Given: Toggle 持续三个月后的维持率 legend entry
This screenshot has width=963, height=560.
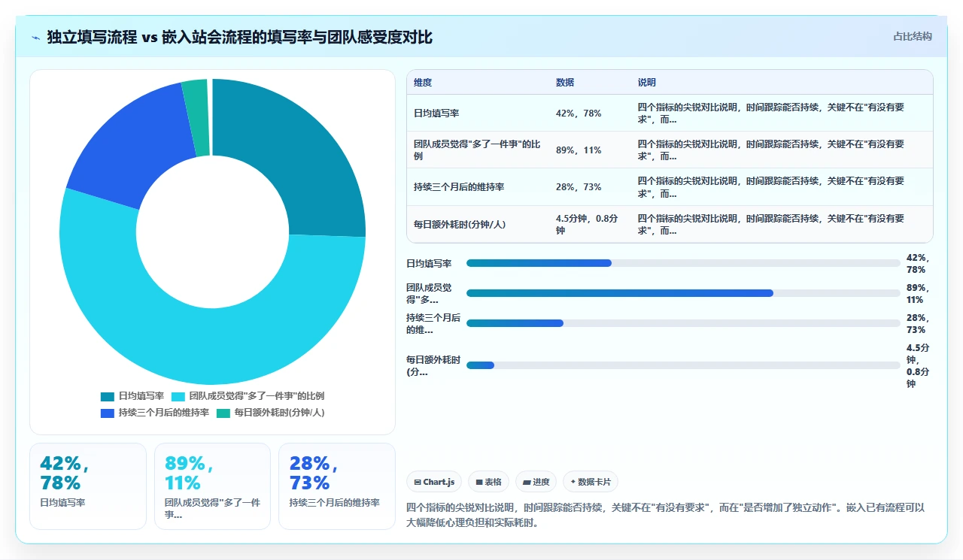Looking at the screenshot, I should point(154,413).
